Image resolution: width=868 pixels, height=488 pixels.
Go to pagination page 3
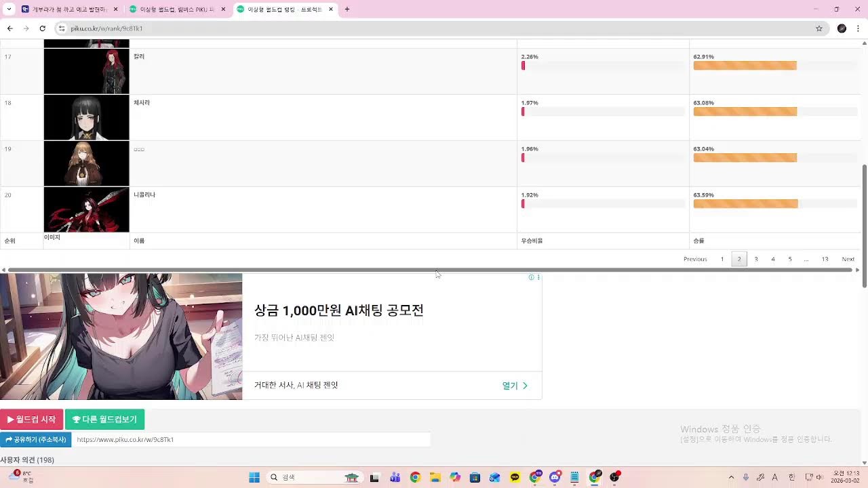pos(756,259)
